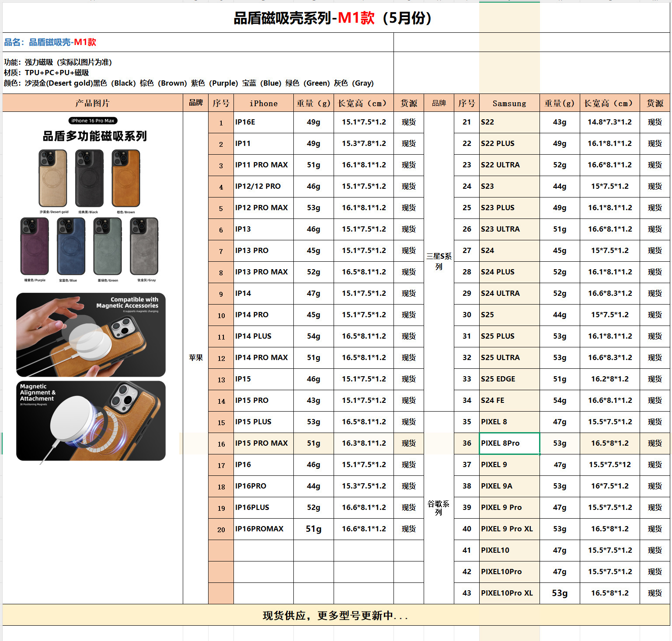This screenshot has width=672, height=641.
Task: Select the IP16E model cell
Action: (x=264, y=122)
